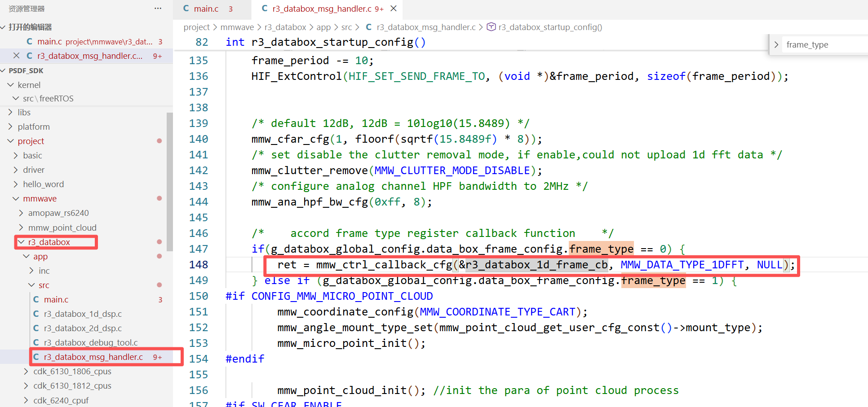Click the r3_databox_msg_handler.c breadcrumb segment
The height and width of the screenshot is (407, 868).
tap(426, 27)
